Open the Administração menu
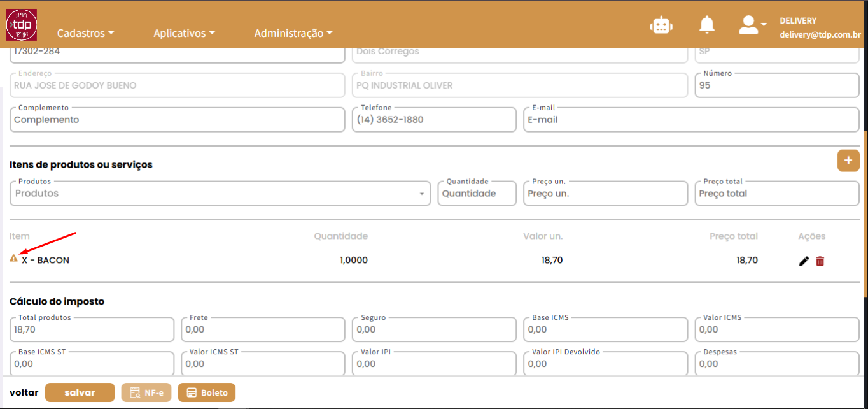Viewport: 868px width, 409px height. click(293, 33)
